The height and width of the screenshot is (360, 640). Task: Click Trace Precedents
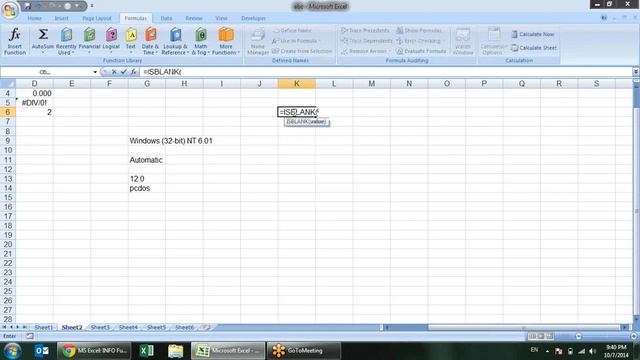[x=365, y=31]
